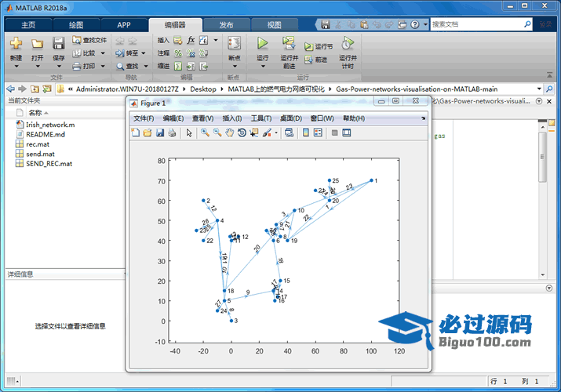Select the Zoom Out tool in Figure 1
Screen dimensions: 561x392
[x=217, y=133]
